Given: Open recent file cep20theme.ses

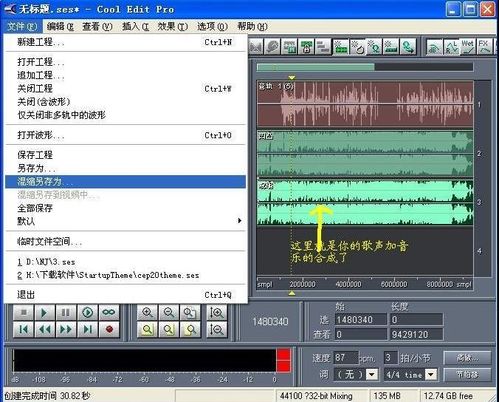Looking at the screenshot, I should (125, 275).
